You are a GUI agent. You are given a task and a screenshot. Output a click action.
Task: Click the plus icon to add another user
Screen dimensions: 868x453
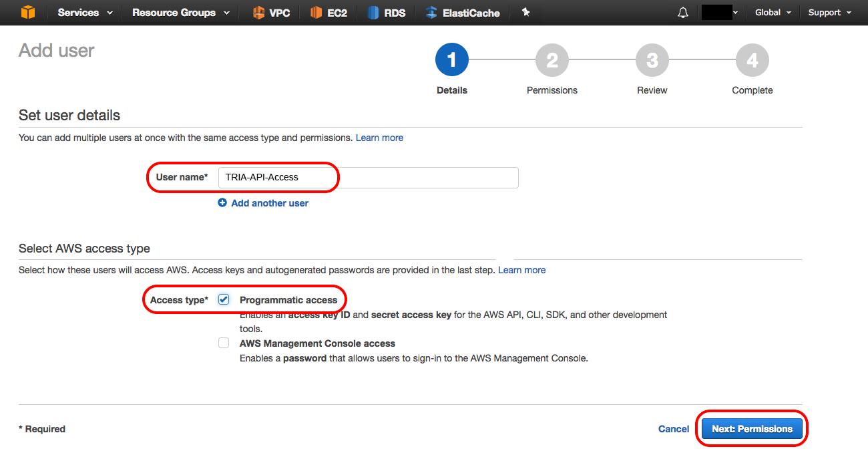coord(222,203)
